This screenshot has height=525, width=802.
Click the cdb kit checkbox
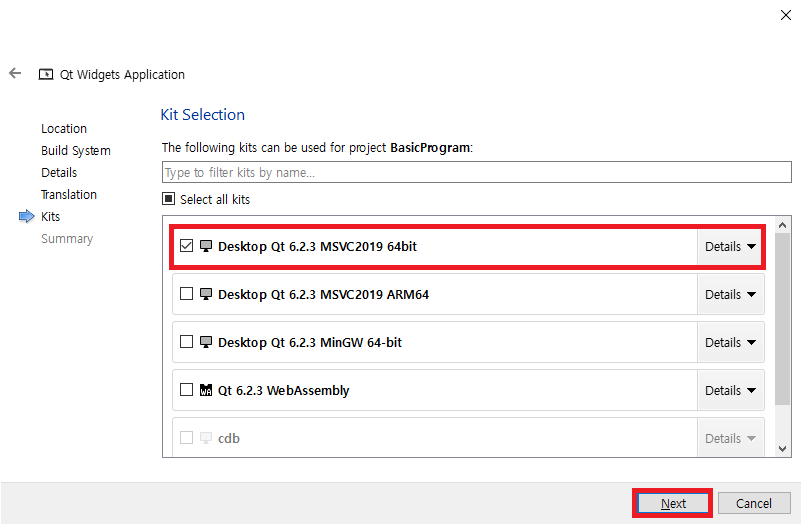(186, 438)
